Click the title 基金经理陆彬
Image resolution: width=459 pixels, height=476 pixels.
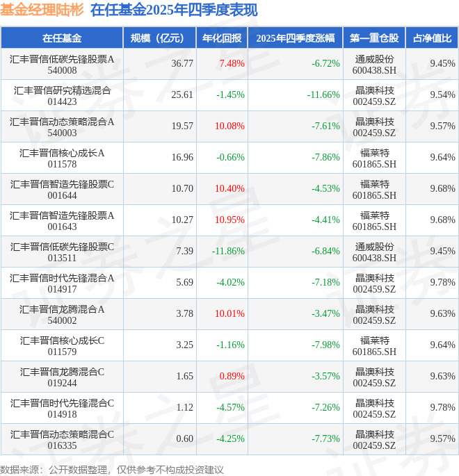point(42,10)
